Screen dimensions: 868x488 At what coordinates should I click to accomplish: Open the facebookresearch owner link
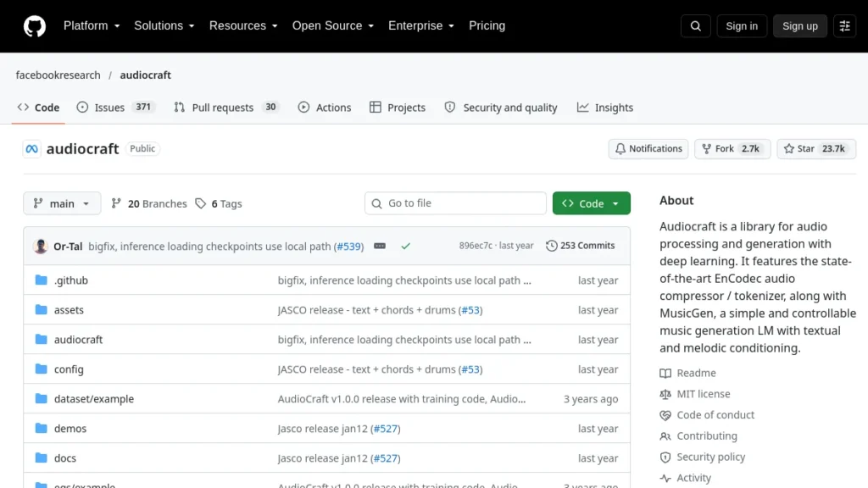tap(58, 75)
